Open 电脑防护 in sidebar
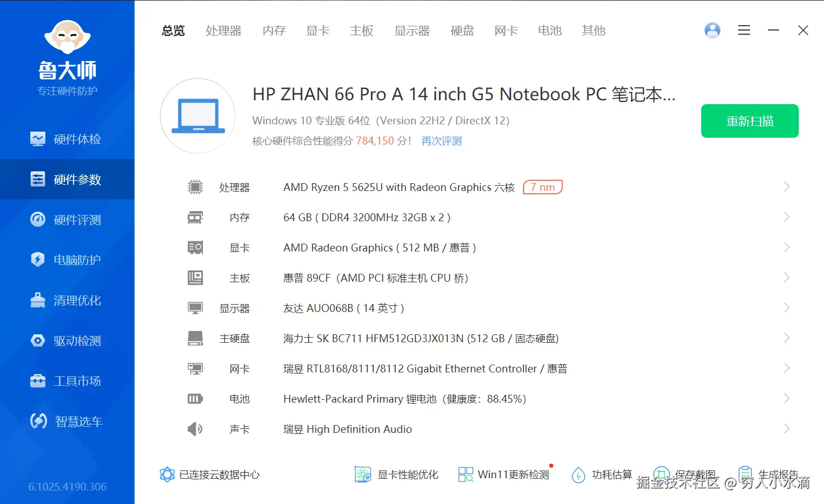This screenshot has width=824, height=504. coord(67,260)
